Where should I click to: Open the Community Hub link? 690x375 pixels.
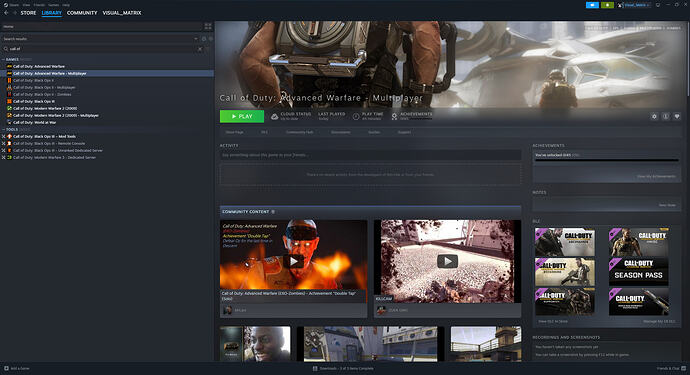[299, 132]
